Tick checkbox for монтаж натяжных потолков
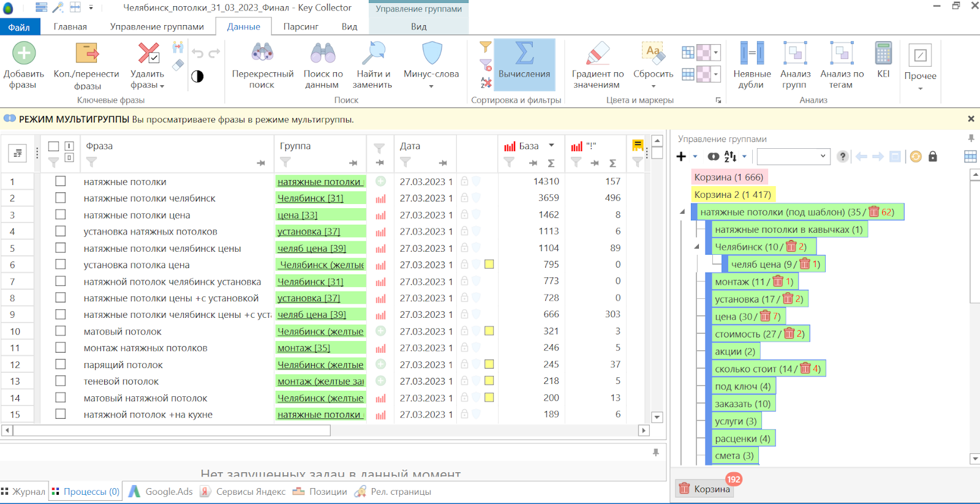 (60, 347)
